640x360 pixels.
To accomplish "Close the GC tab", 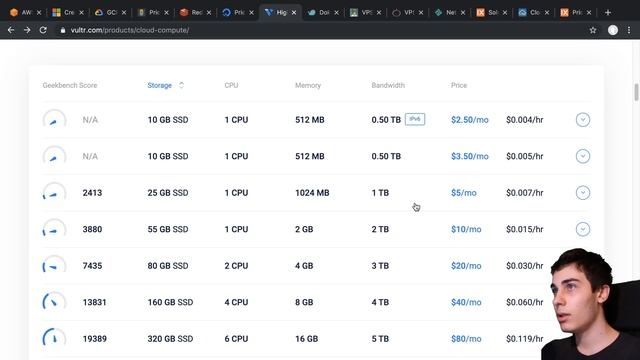I will coord(124,13).
